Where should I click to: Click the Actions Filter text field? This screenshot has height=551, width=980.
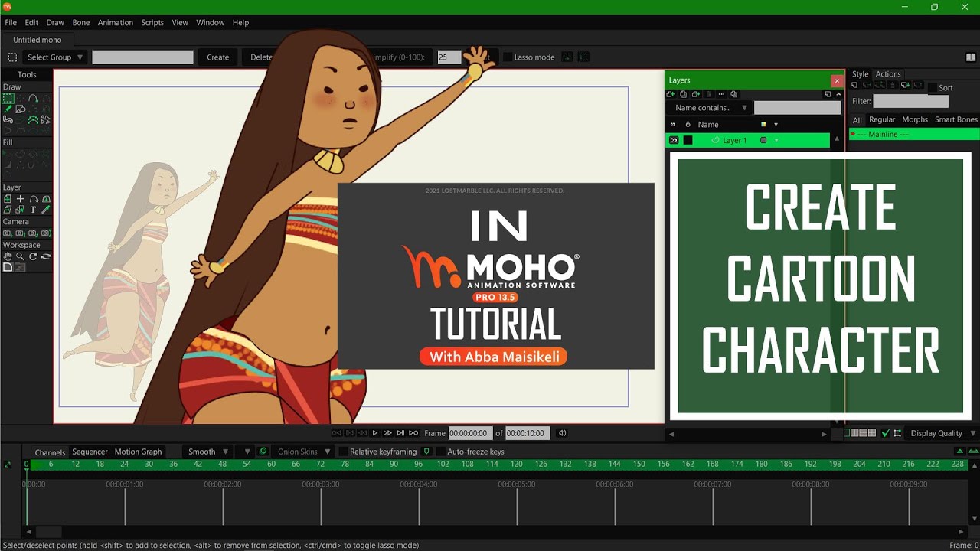tap(911, 101)
